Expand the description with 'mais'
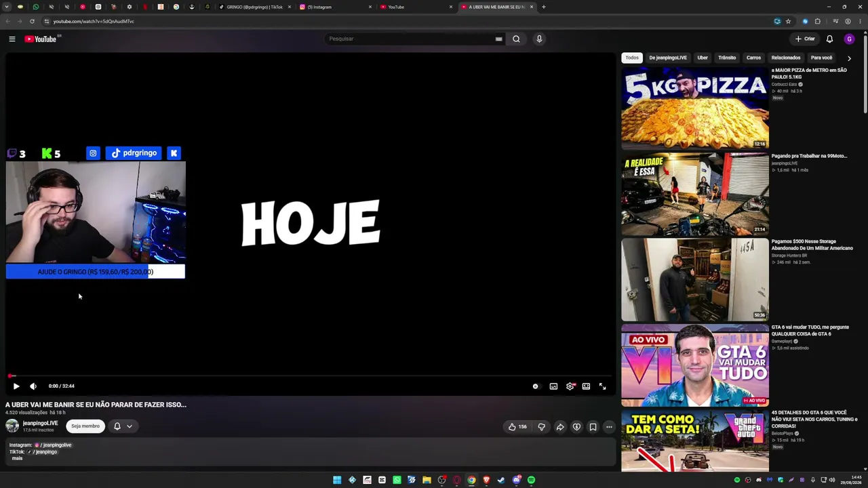The height and width of the screenshot is (488, 868). 17,458
